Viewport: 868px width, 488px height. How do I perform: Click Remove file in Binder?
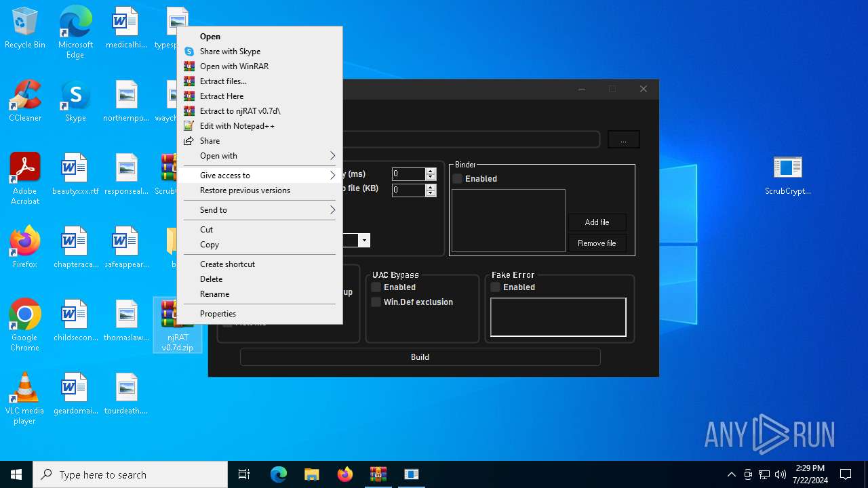point(597,243)
